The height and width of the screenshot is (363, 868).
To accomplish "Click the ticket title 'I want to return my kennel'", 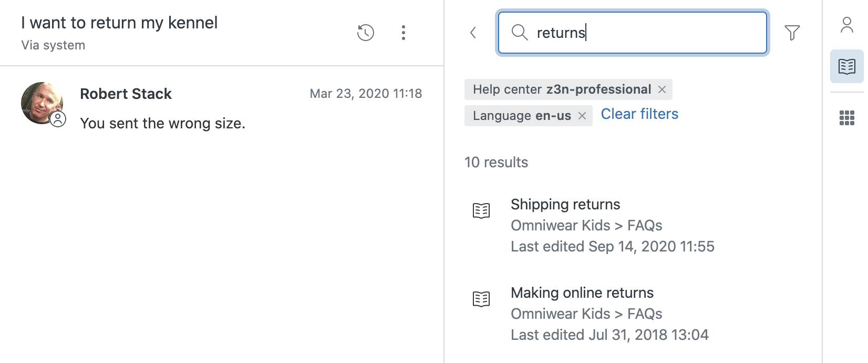I will tap(119, 23).
